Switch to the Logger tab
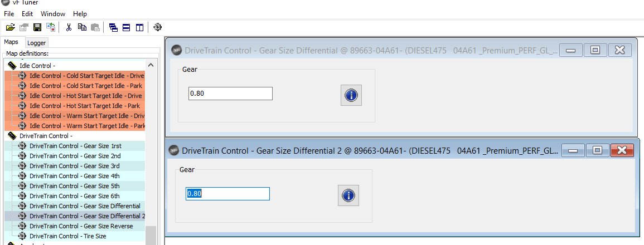Image resolution: width=644 pixels, height=245 pixels. pyautogui.click(x=37, y=43)
